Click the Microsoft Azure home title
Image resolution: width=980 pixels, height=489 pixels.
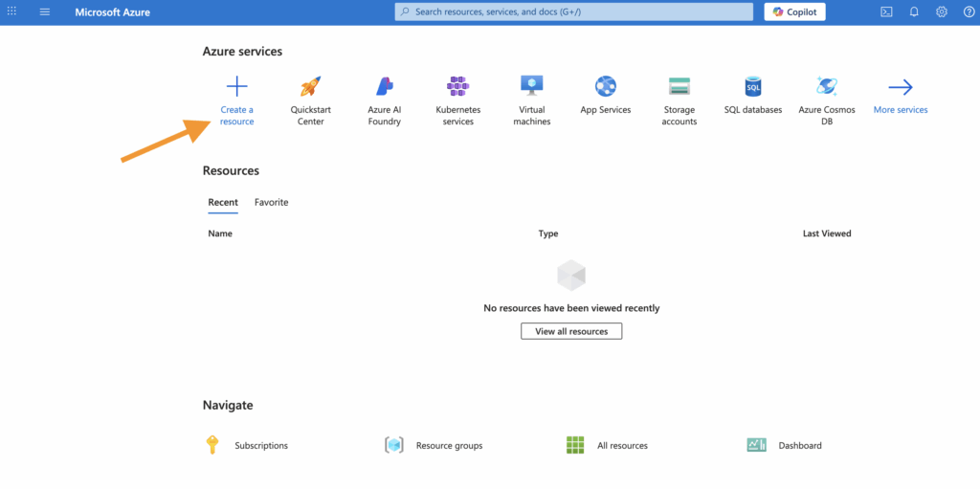click(113, 11)
